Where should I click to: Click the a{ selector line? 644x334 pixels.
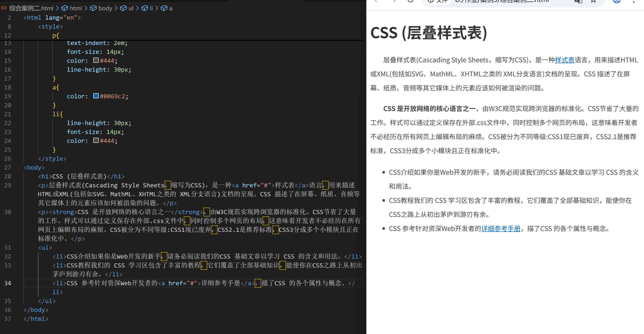56,87
